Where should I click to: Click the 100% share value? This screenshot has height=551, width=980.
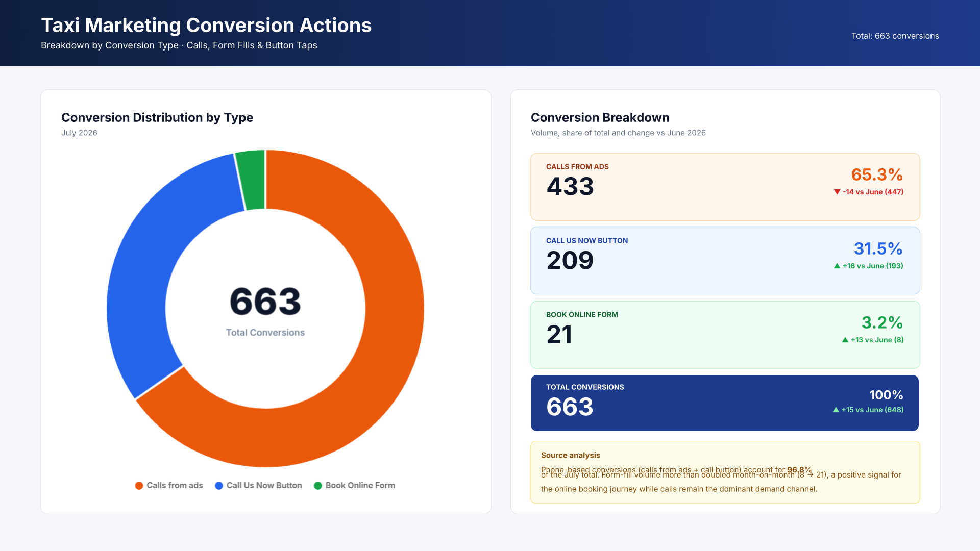(887, 395)
